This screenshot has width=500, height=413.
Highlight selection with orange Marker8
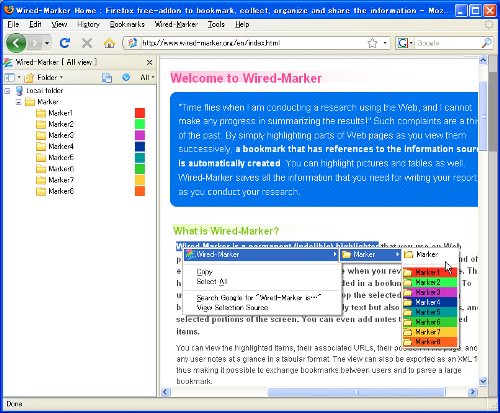430,342
